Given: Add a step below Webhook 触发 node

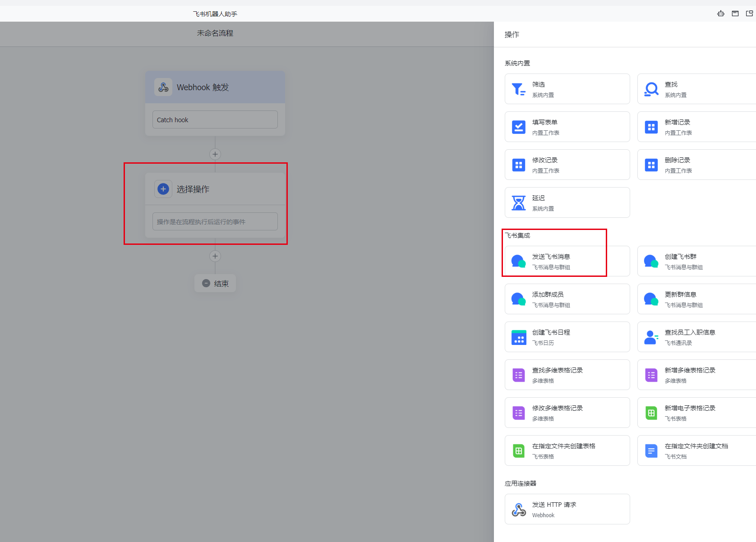Looking at the screenshot, I should (215, 154).
